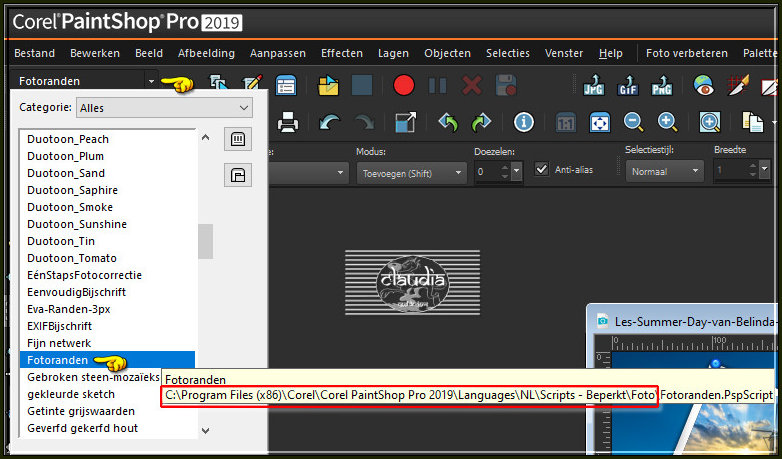Open the Objecten menu
This screenshot has width=782, height=459.
447,53
